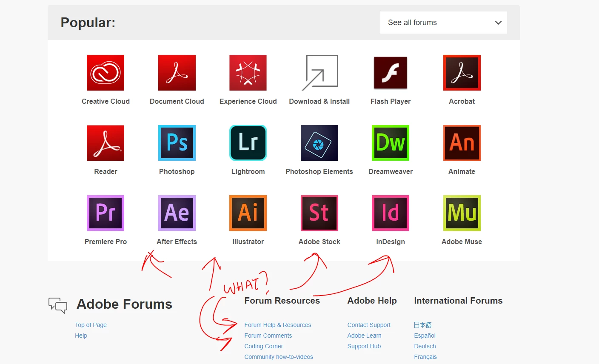This screenshot has width=599, height=364.
Task: Select the Experience Cloud icon
Action: point(248,73)
